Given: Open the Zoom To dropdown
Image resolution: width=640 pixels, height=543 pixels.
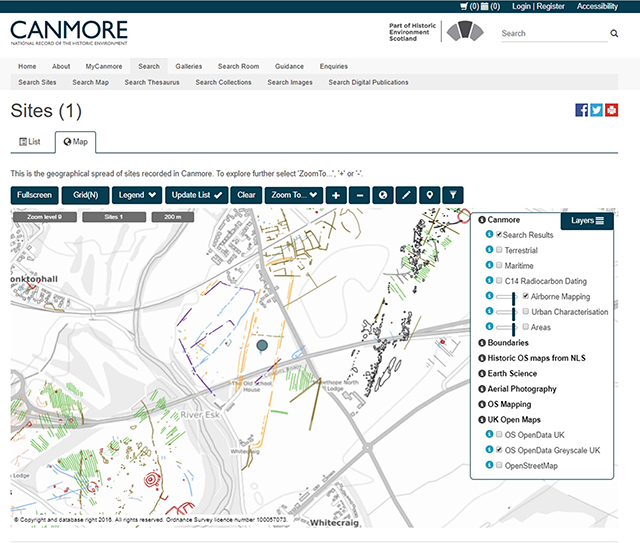Looking at the screenshot, I should [x=295, y=194].
